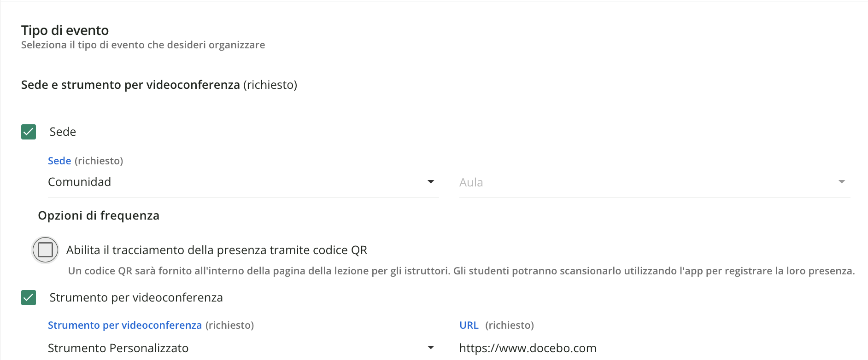Click the QR code description text
Image resolution: width=868 pixels, height=360 pixels.
coord(461,271)
